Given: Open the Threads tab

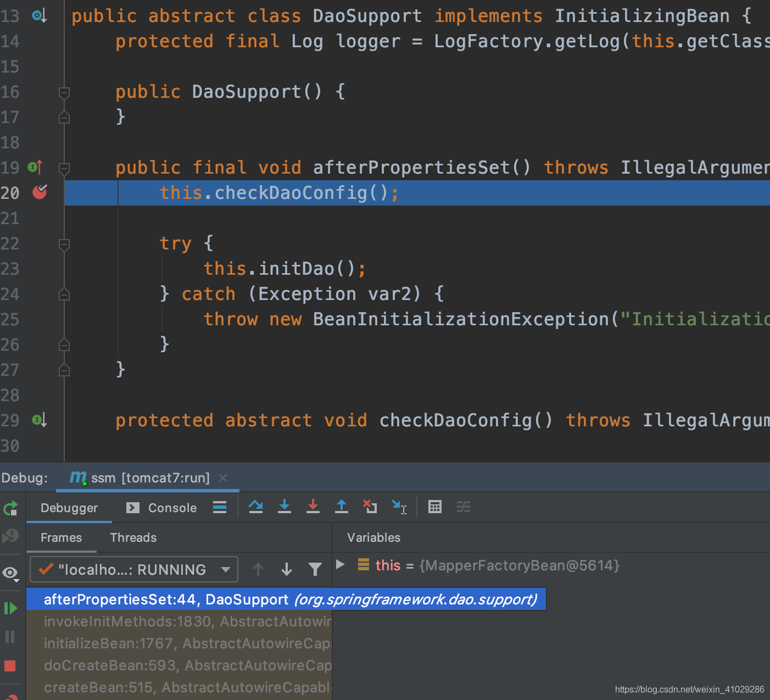Looking at the screenshot, I should [133, 537].
